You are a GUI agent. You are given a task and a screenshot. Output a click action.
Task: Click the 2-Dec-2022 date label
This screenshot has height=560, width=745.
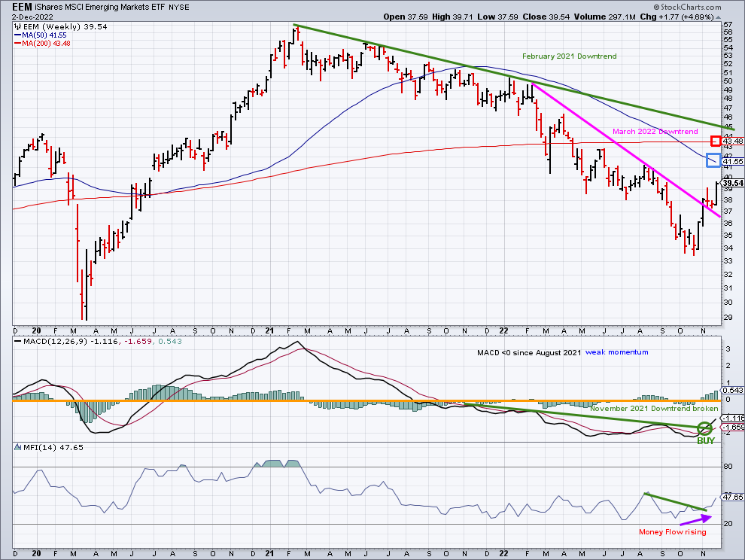[x=33, y=17]
